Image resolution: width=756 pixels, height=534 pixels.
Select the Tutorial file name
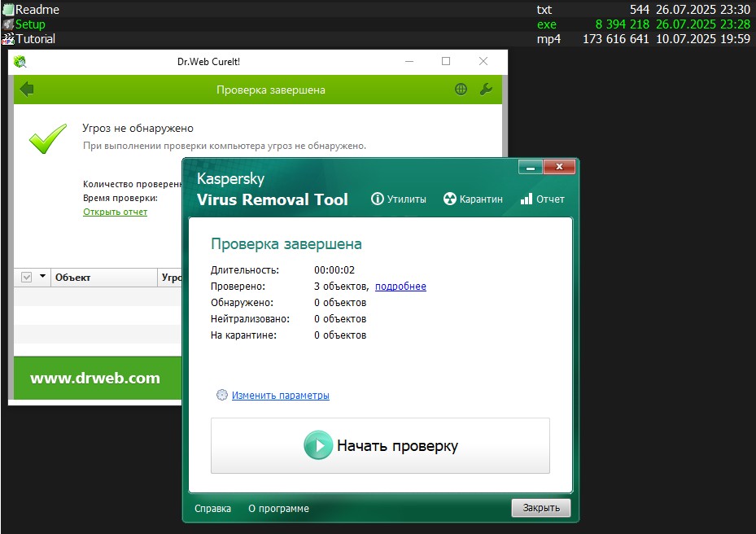(x=36, y=39)
